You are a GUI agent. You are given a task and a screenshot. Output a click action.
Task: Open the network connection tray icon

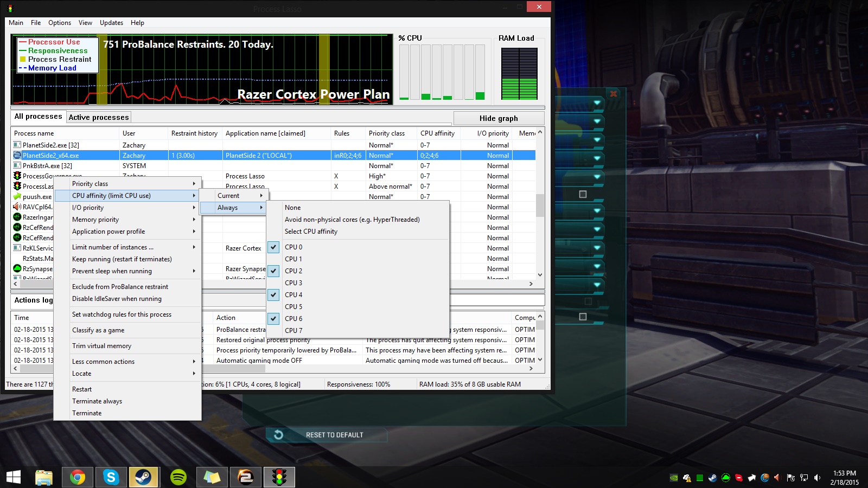[x=804, y=478]
